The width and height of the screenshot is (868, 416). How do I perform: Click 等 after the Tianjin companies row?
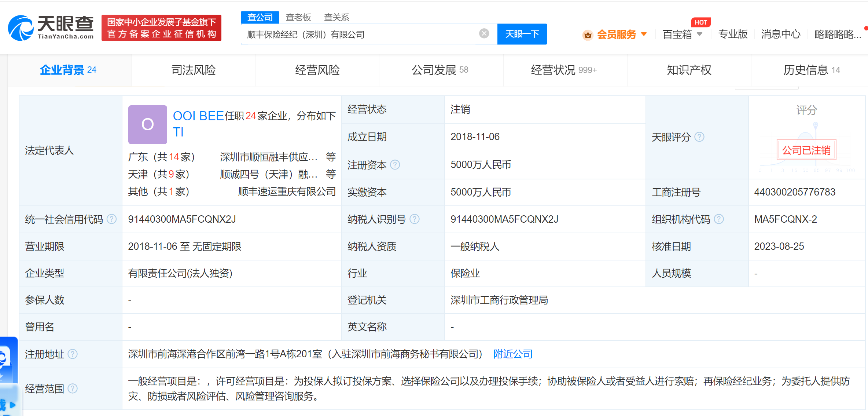click(331, 174)
